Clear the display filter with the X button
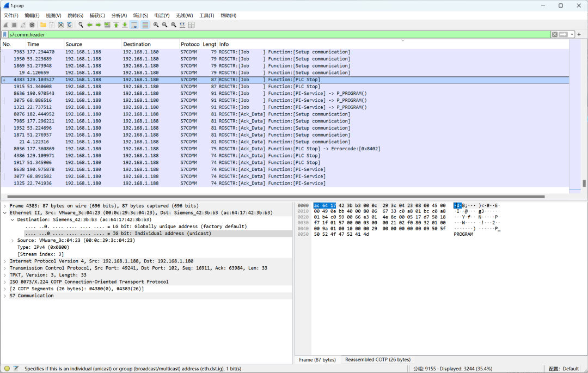Viewport: 588px width, 373px height. pyautogui.click(x=555, y=34)
